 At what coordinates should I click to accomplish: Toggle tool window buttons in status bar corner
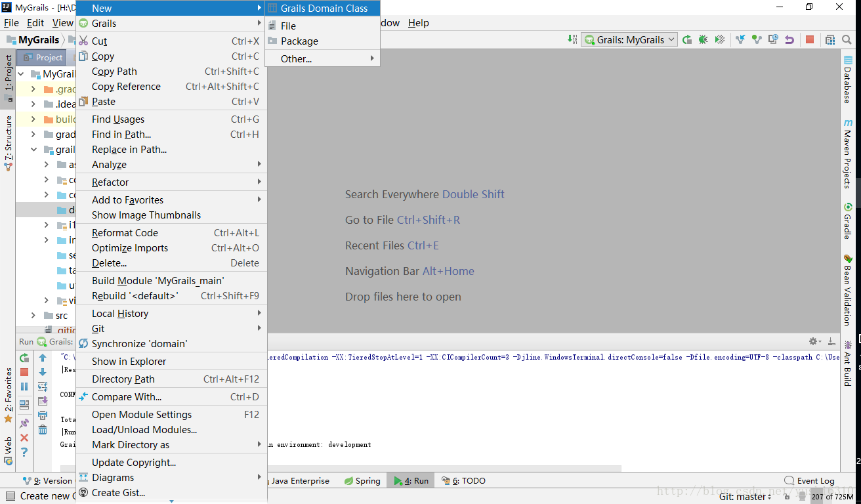click(10, 496)
